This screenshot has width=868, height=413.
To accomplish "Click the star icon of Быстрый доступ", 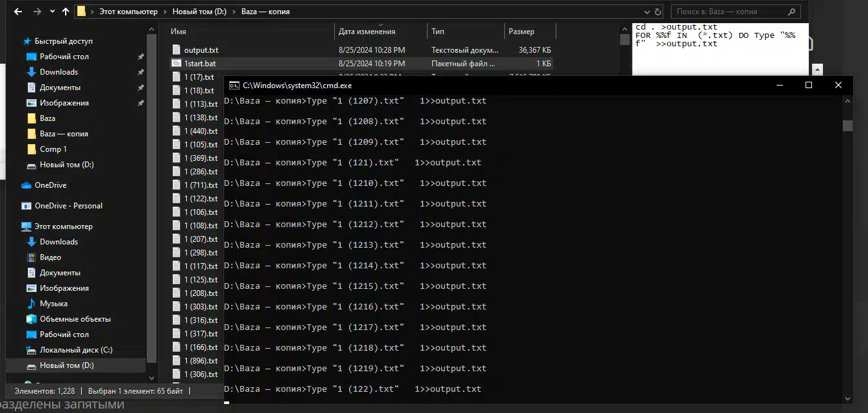I will (x=27, y=41).
